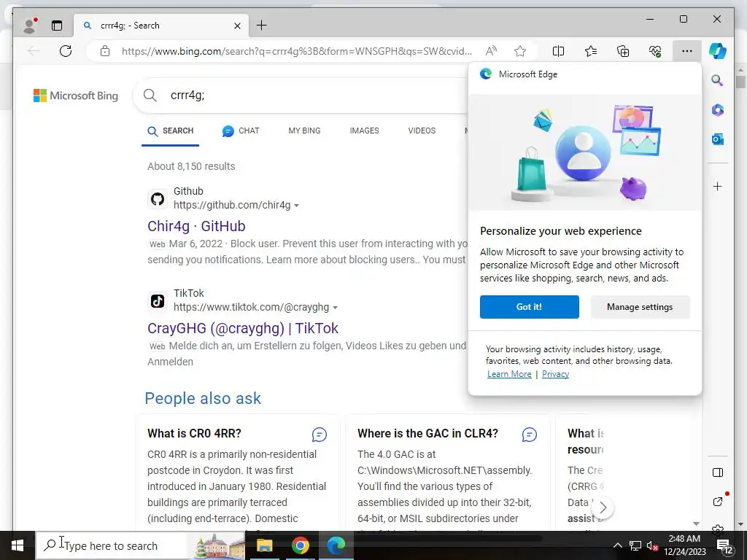The width and height of the screenshot is (747, 560).
Task: Go to Microsoft Bing home logo
Action: (76, 96)
